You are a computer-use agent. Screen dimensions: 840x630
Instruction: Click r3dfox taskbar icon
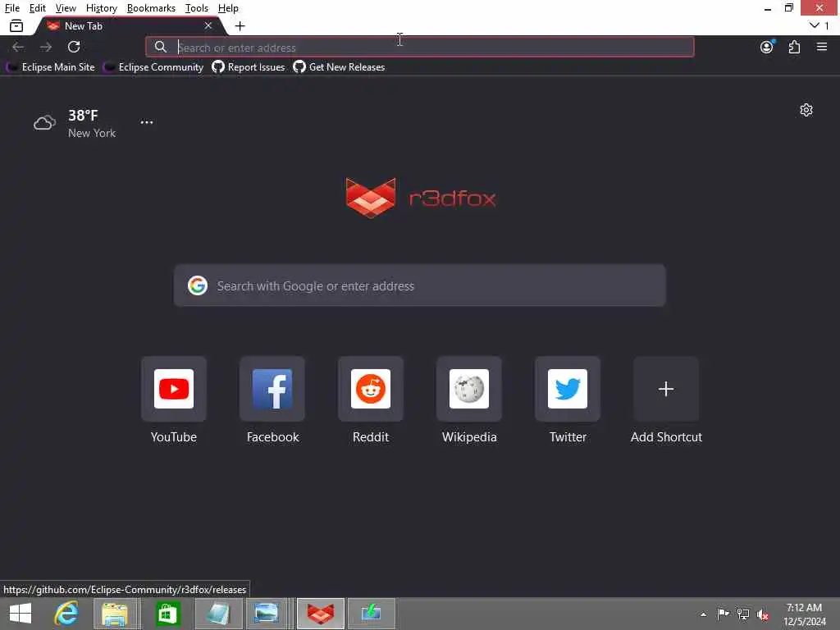pos(321,614)
